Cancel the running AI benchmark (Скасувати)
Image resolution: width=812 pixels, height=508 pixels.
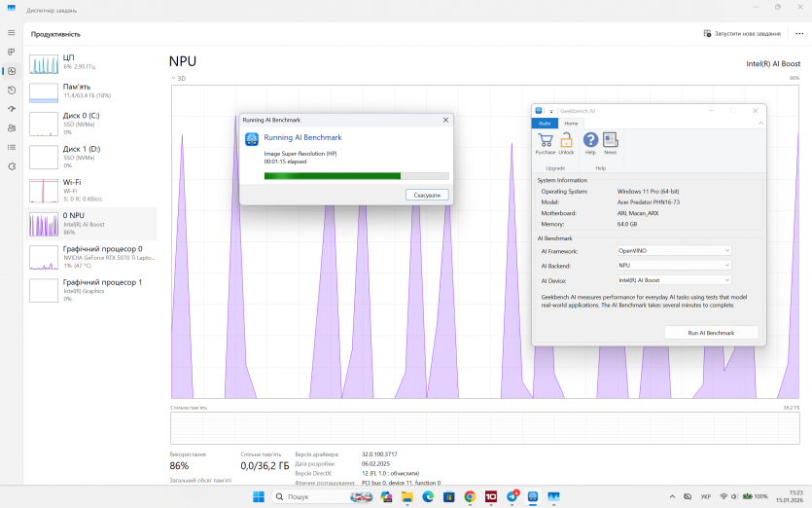point(427,195)
